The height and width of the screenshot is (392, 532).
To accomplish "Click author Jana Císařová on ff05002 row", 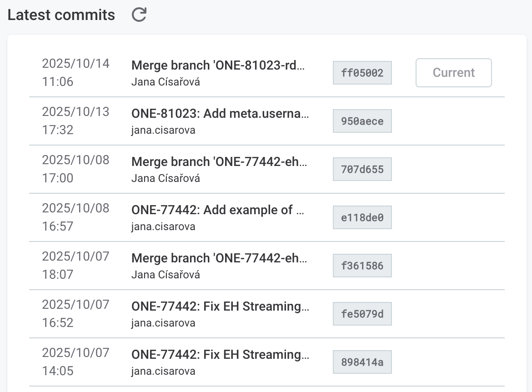I will 166,82.
